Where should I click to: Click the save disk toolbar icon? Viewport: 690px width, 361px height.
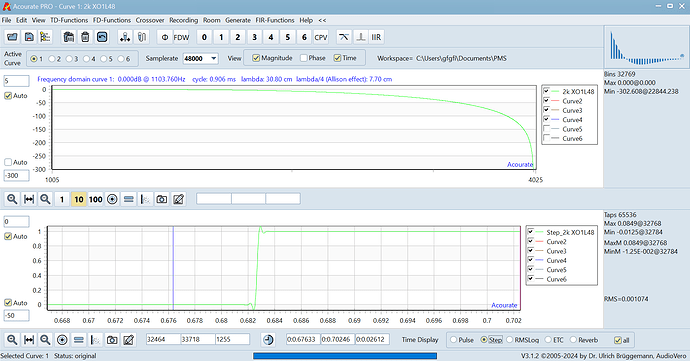(x=29, y=37)
